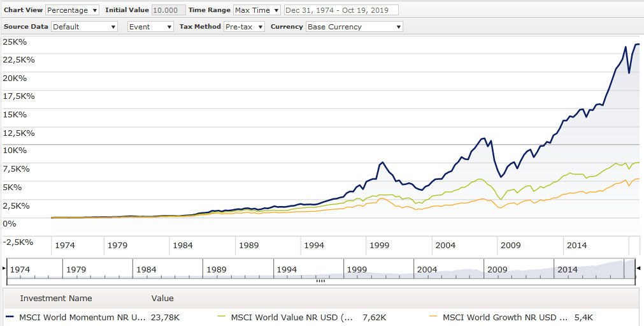This screenshot has height=326, width=644.
Task: Open the Event dropdown
Action: click(150, 27)
